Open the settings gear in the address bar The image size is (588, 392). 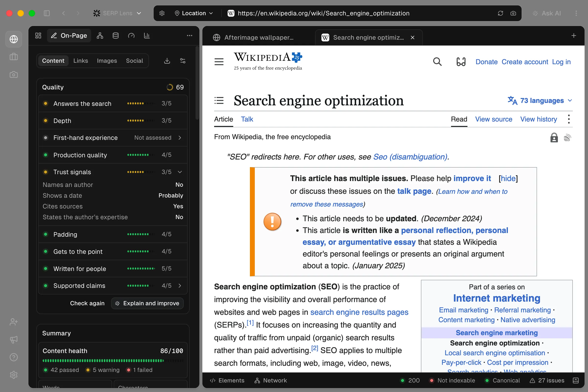pos(162,13)
